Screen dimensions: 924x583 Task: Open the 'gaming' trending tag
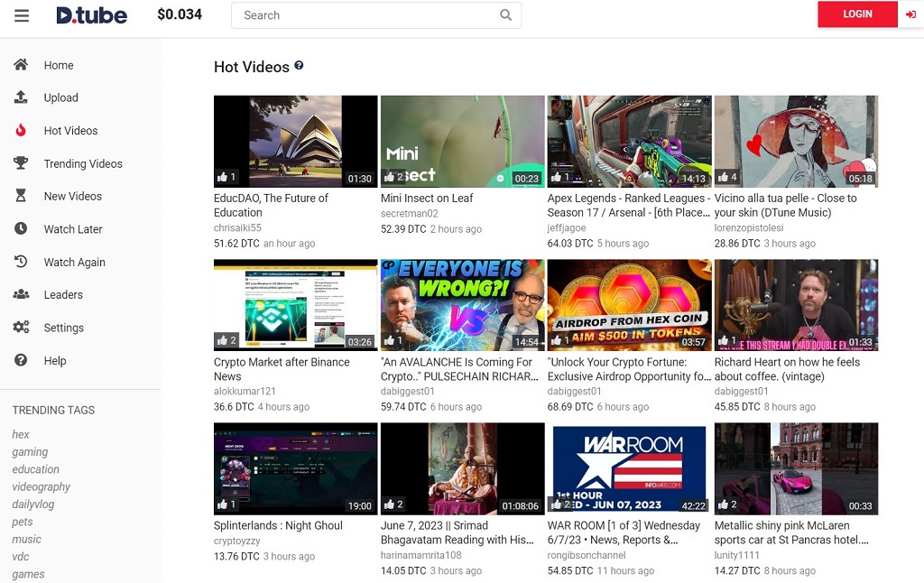click(30, 452)
